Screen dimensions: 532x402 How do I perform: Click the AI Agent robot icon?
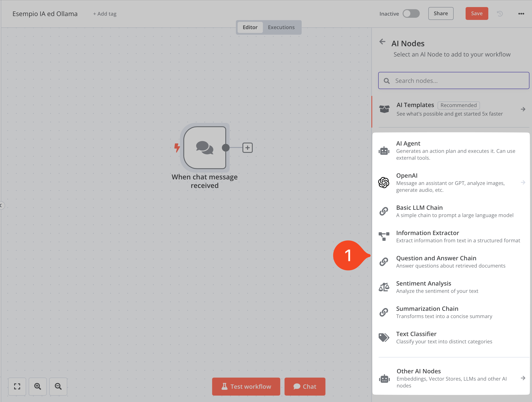384,151
